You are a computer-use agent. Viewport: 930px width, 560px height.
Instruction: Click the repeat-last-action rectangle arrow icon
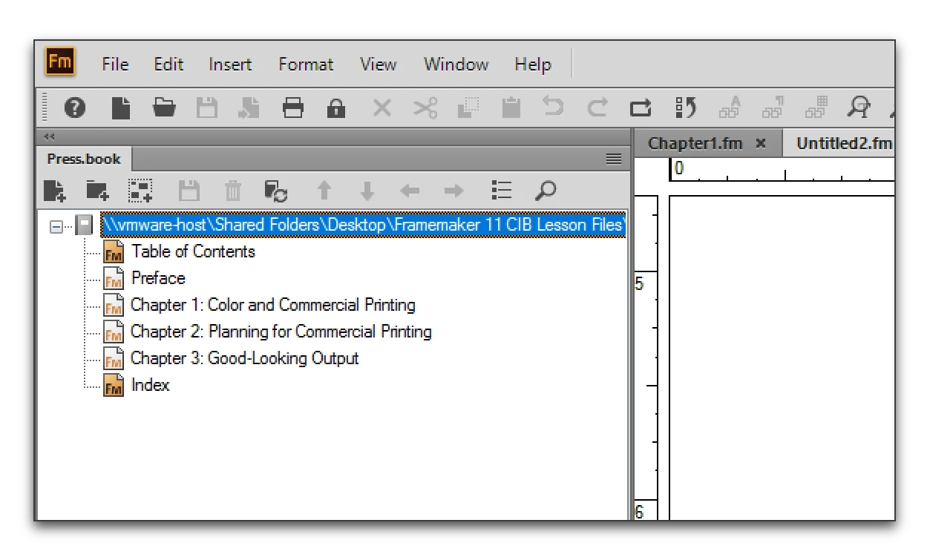641,108
